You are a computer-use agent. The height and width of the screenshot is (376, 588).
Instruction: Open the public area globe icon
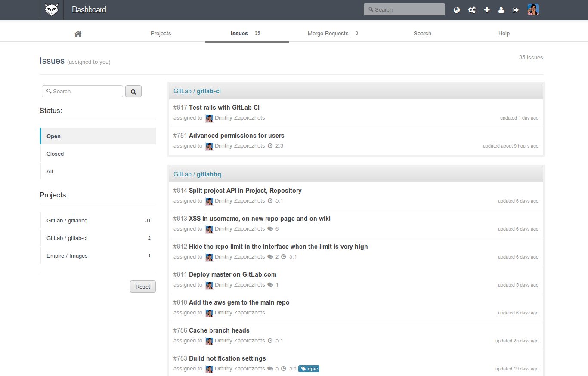pos(457,10)
